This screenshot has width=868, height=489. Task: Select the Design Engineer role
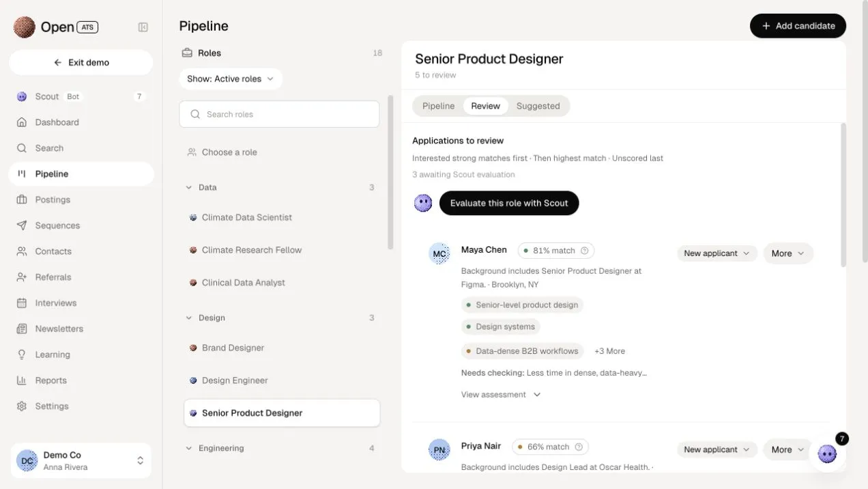[x=282, y=380]
